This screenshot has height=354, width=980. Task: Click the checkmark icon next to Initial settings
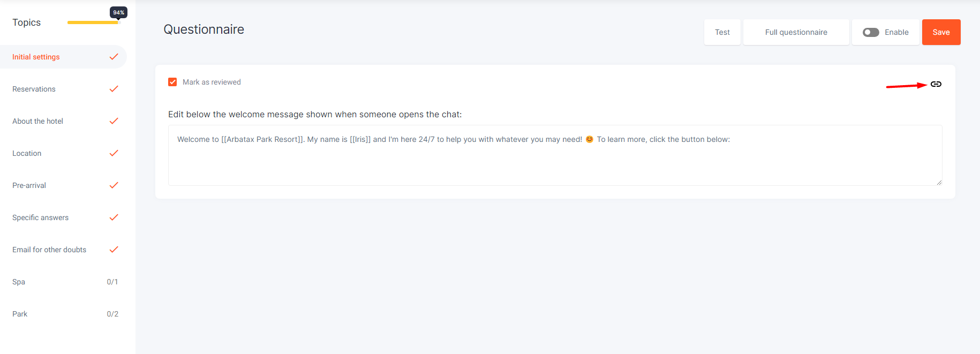(x=114, y=57)
